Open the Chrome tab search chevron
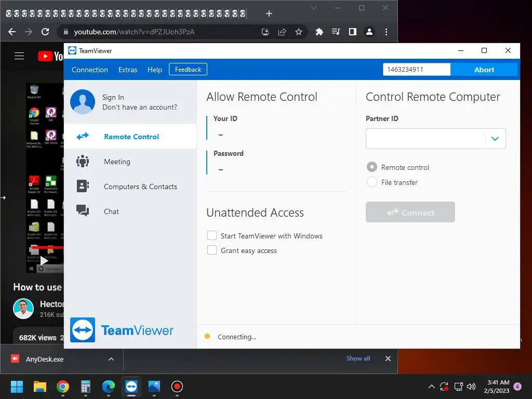532x399 pixels. (x=314, y=8)
